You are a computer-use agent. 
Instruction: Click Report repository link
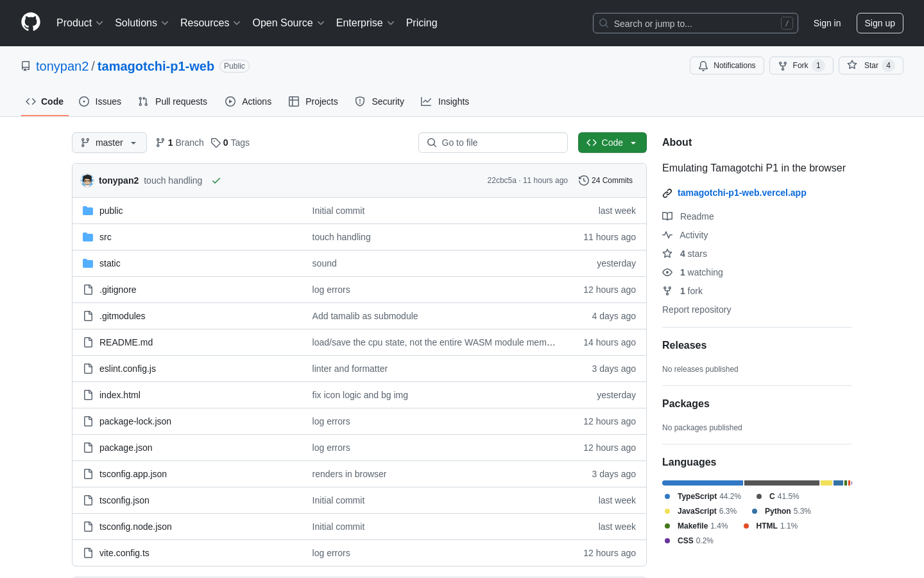[696, 310]
